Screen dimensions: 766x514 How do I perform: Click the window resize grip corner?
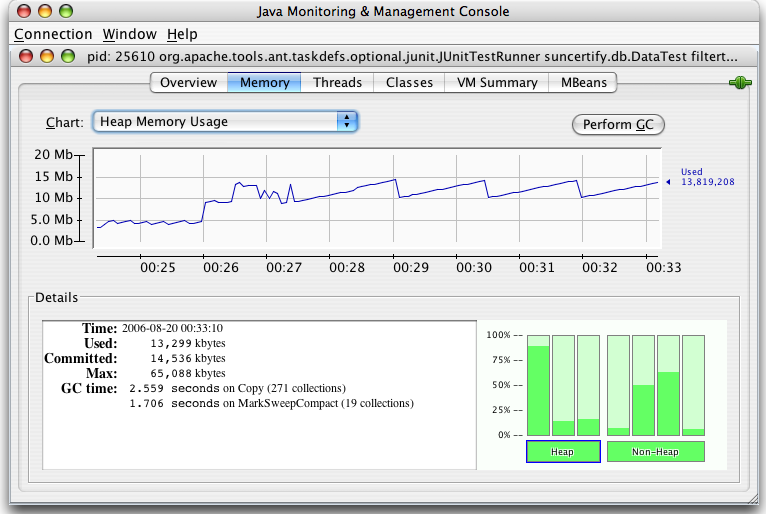(751, 498)
